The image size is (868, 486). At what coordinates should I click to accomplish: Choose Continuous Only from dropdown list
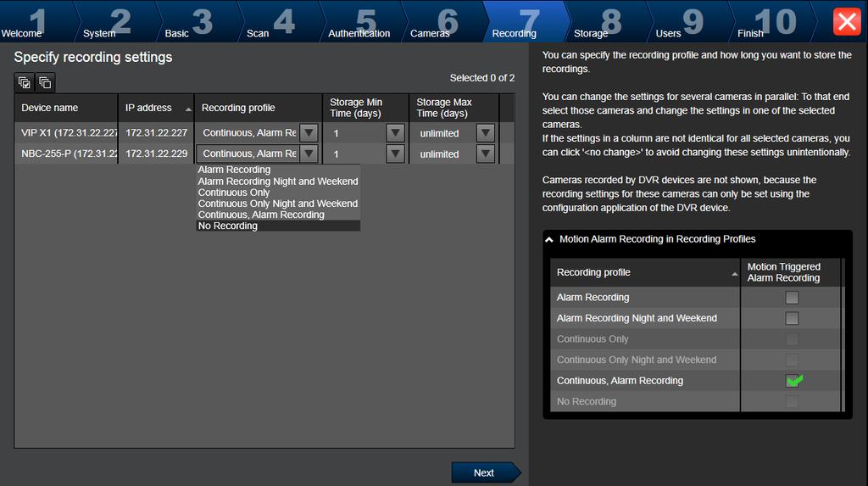[x=278, y=193]
